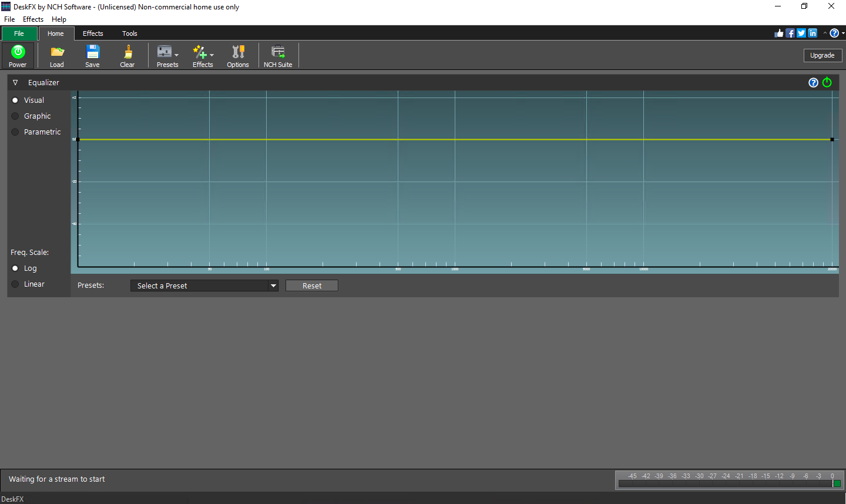Switch to Parametric equalizer mode
Viewport: 846px width, 504px height.
click(x=15, y=132)
